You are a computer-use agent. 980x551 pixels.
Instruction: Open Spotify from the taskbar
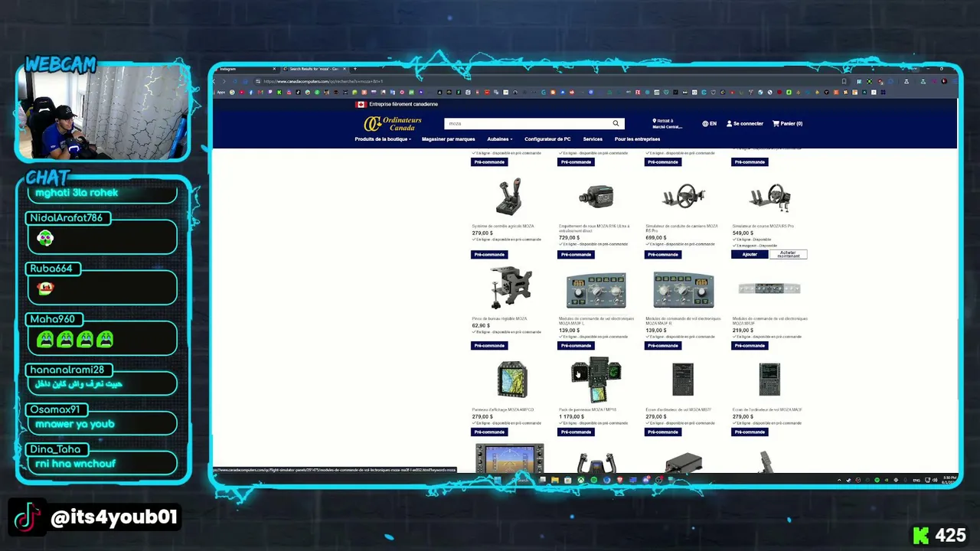click(594, 480)
